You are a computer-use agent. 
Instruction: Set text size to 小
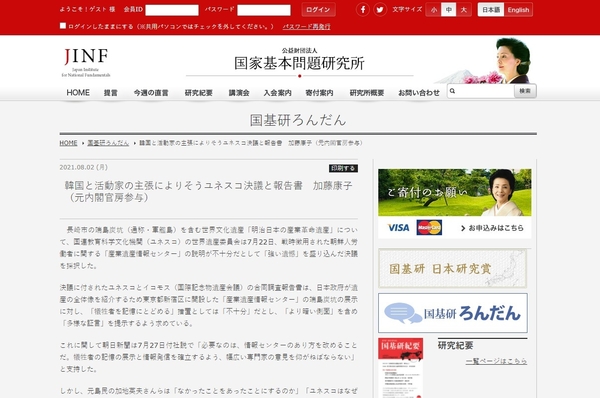[434, 10]
